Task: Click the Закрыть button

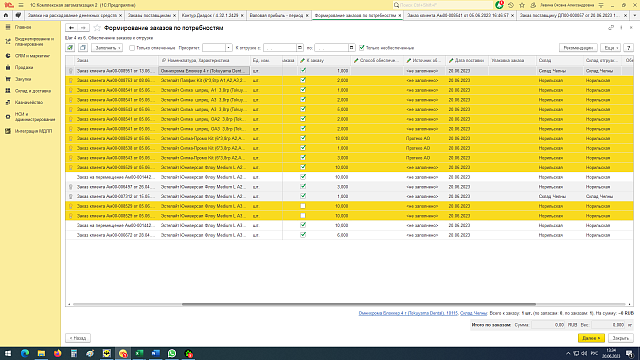Action: coord(621,338)
